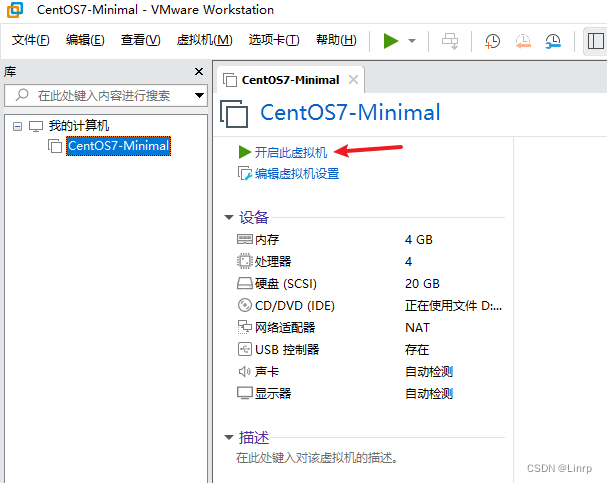Click the send Ctrl+Alt+Del toolbar icon
Screen dimensions: 607x483
(x=450, y=41)
